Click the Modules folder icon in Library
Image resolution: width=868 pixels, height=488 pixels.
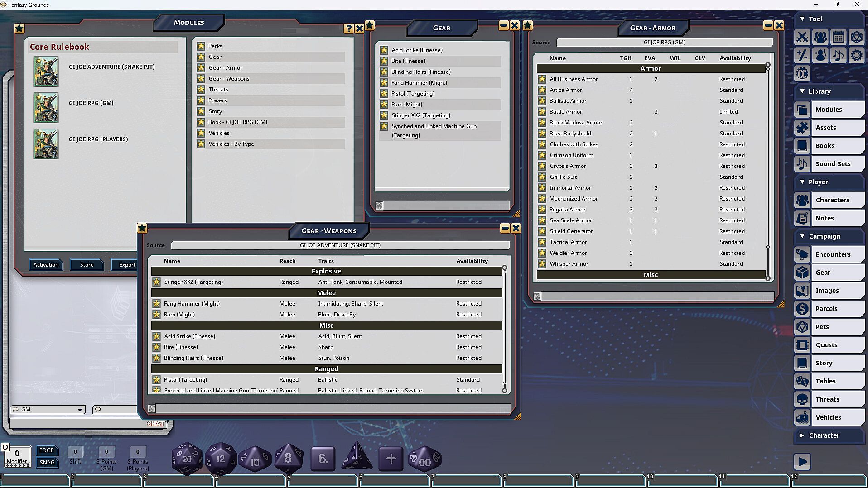click(x=802, y=110)
